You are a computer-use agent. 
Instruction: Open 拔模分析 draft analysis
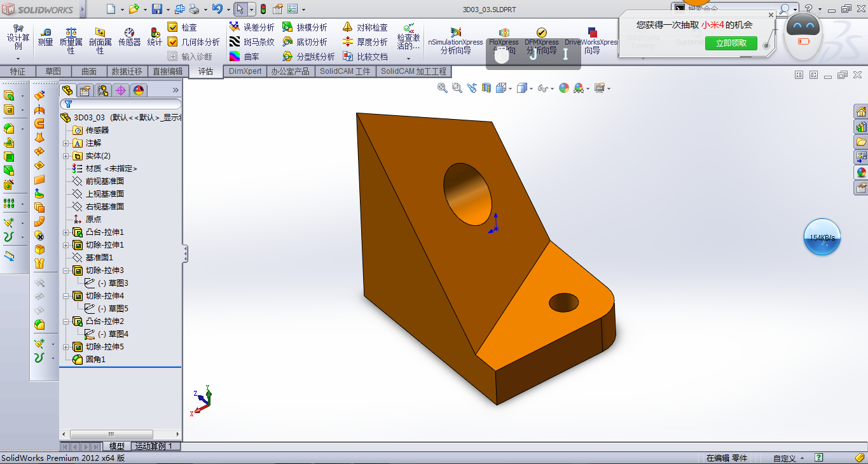304,27
